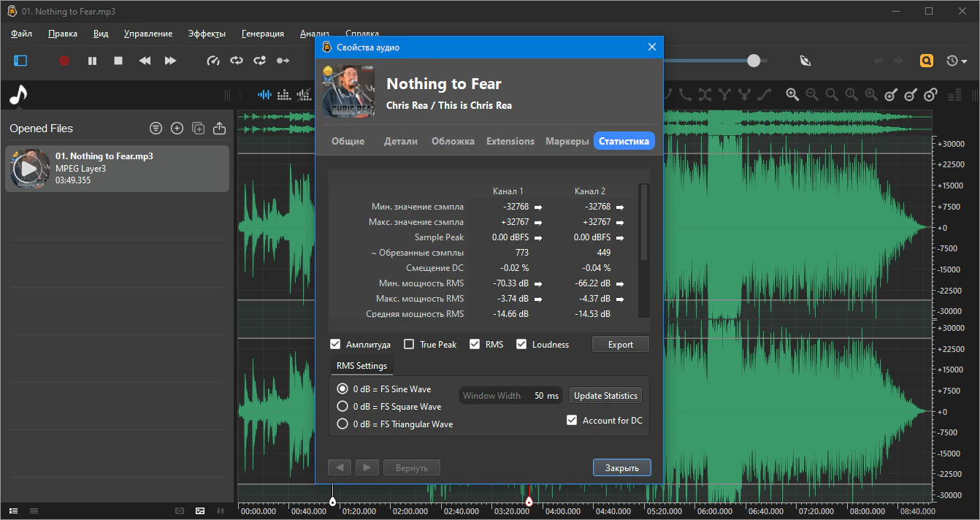This screenshot has width=980, height=520.
Task: Click the zoom in magnifier icon
Action: pos(792,94)
